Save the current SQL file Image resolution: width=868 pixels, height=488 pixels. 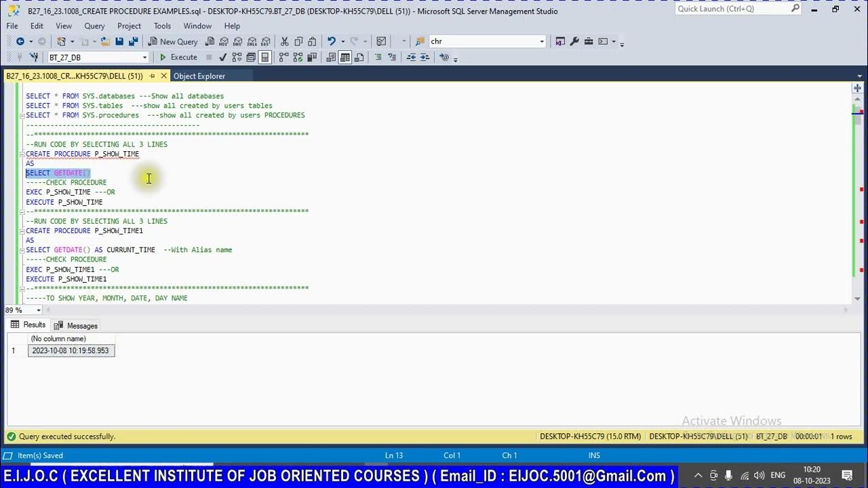tap(119, 41)
